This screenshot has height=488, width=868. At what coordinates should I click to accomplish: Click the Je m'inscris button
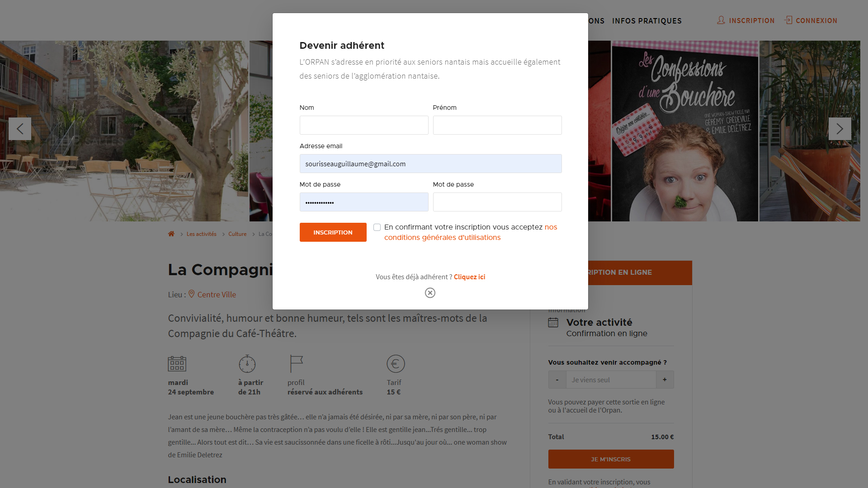(x=611, y=459)
